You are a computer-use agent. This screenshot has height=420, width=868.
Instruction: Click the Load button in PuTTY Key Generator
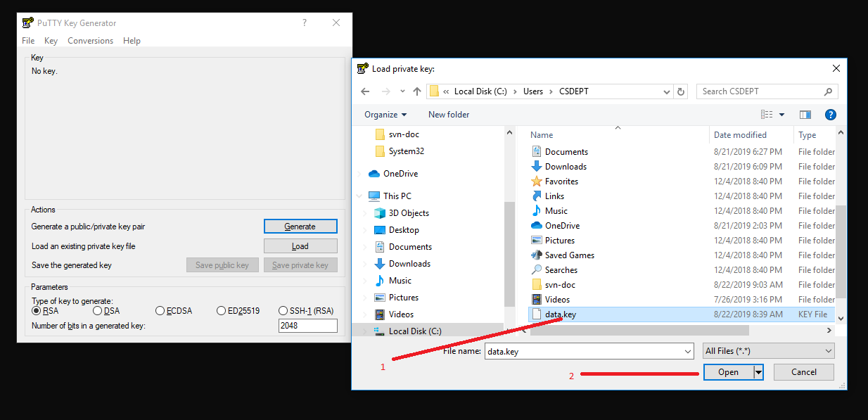(300, 246)
